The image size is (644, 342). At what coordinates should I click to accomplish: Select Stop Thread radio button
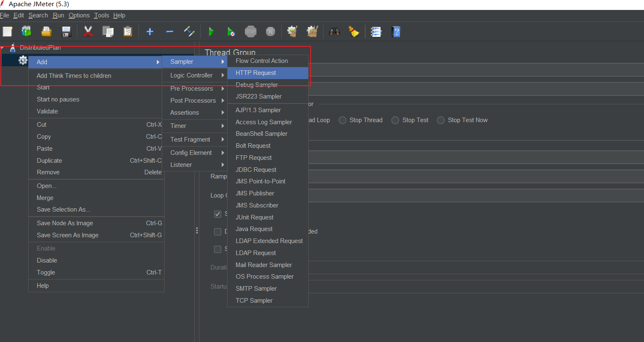pyautogui.click(x=342, y=120)
